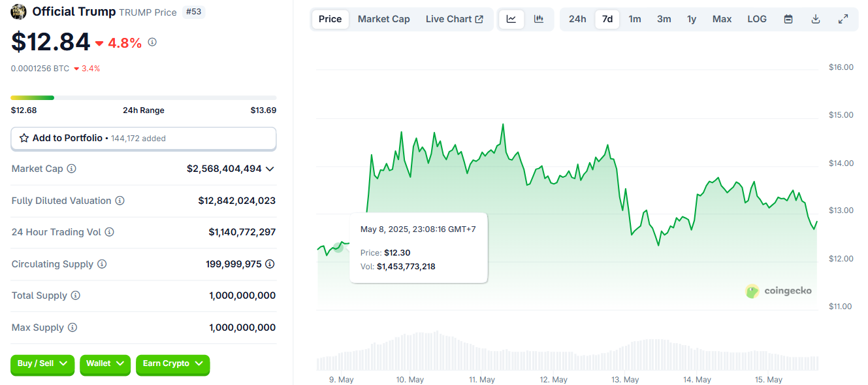Image resolution: width=868 pixels, height=385 pixels.
Task: Open the Earn Crypto dropdown
Action: pos(173,364)
